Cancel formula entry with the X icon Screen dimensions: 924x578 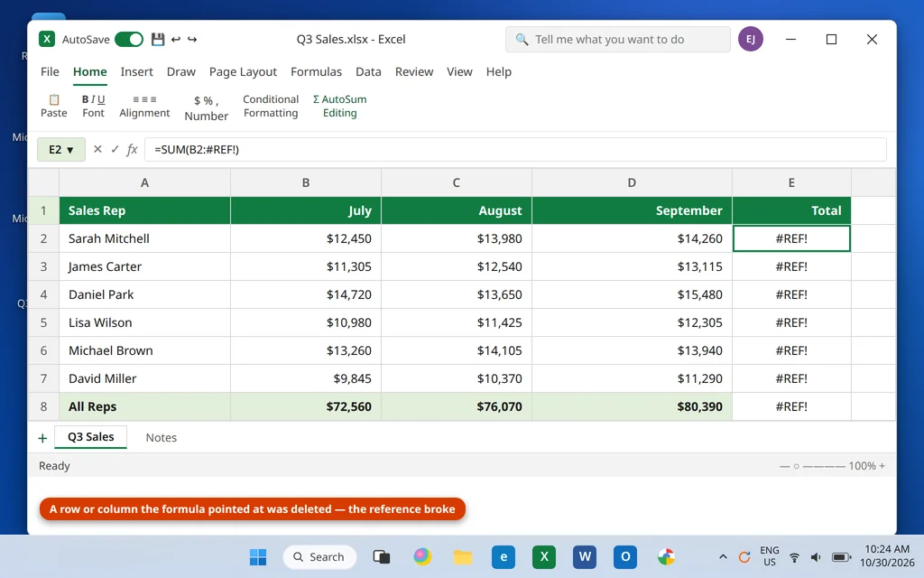coord(97,149)
